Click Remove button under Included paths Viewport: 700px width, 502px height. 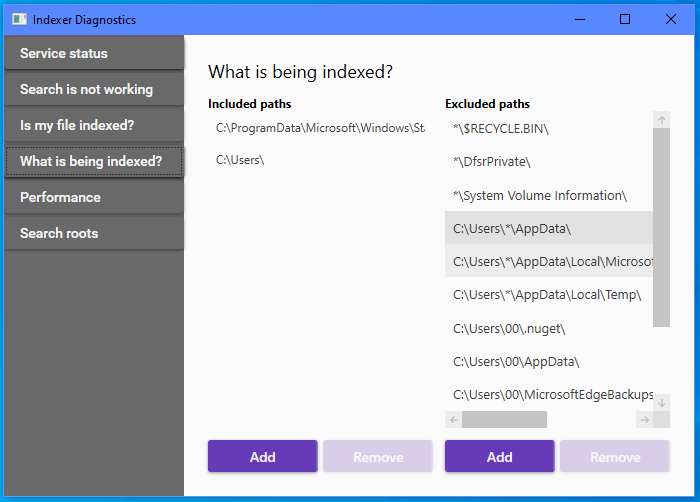pos(378,456)
